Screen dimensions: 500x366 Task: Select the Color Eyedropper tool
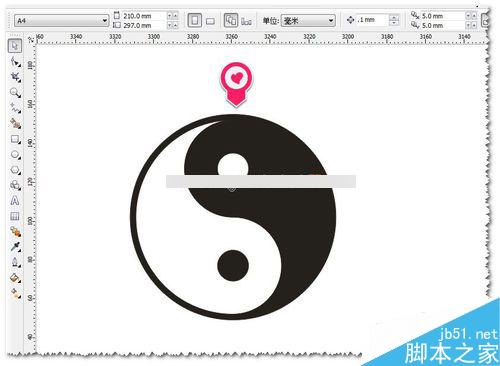[x=15, y=247]
